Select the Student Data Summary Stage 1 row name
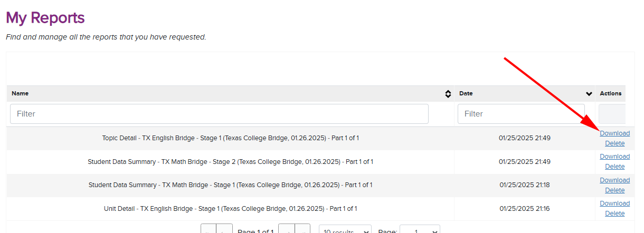This screenshot has width=644, height=233. [231, 185]
